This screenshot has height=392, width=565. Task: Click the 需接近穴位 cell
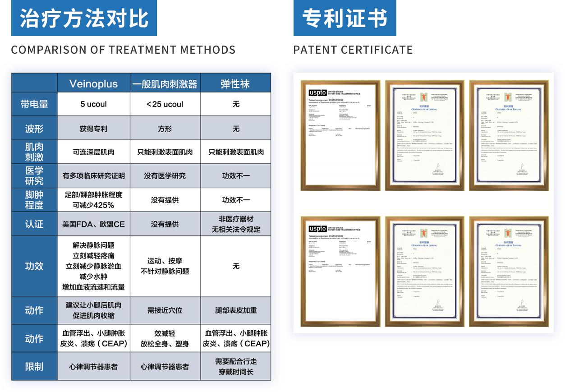(x=165, y=310)
